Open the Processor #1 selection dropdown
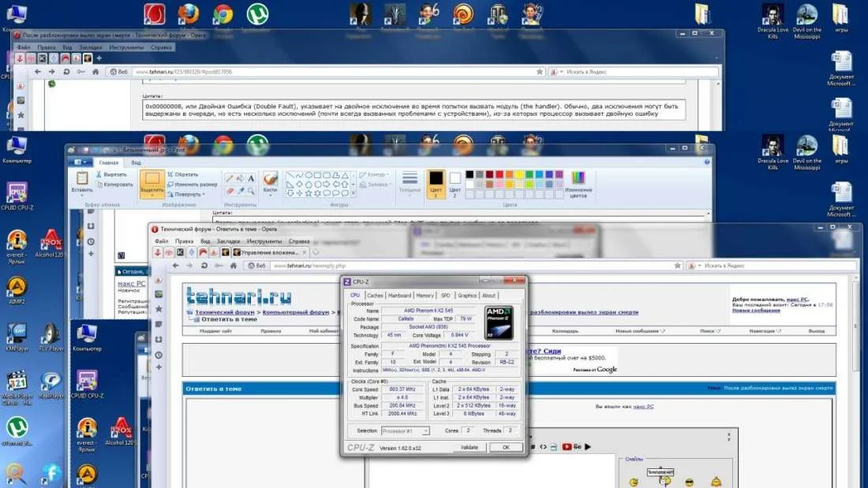The image size is (868, 488). (406, 430)
